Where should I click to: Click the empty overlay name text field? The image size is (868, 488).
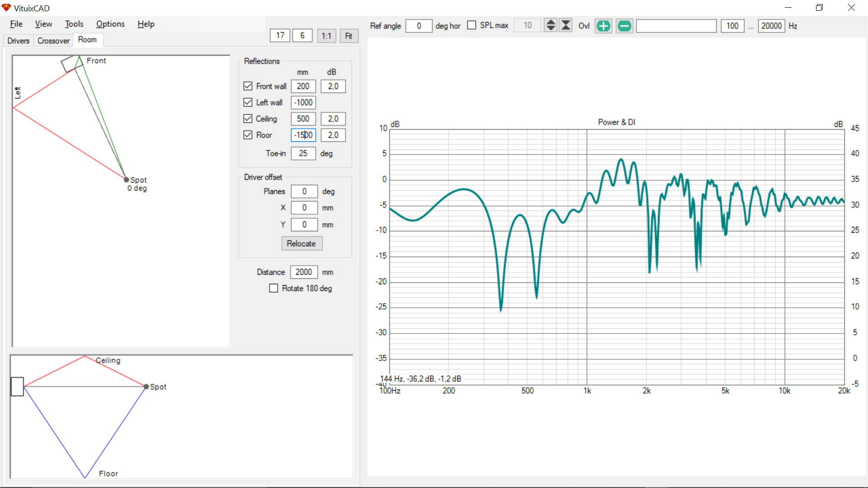pos(676,26)
